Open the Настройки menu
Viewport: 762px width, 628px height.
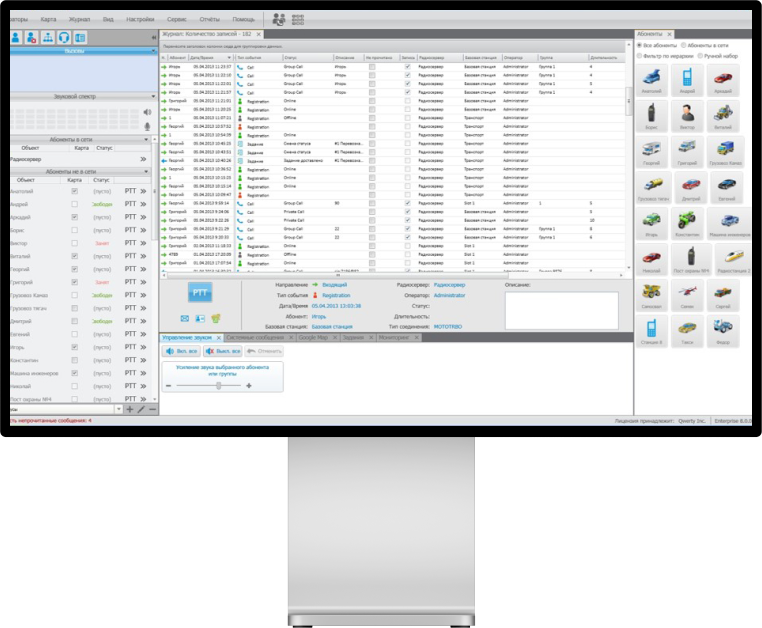pos(140,19)
